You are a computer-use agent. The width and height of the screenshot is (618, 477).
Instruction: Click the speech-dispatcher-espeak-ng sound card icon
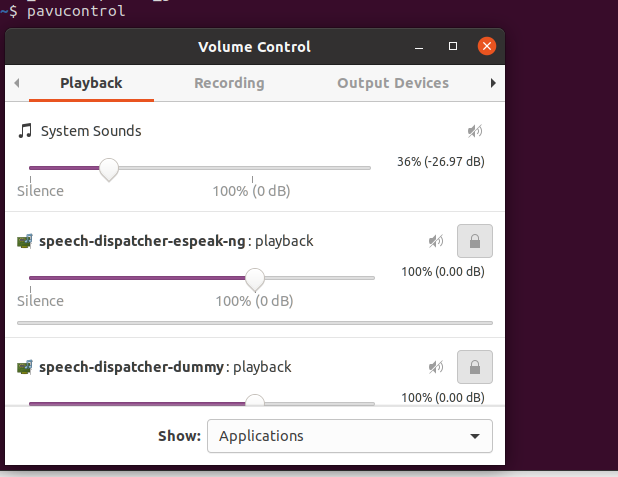(x=25, y=241)
